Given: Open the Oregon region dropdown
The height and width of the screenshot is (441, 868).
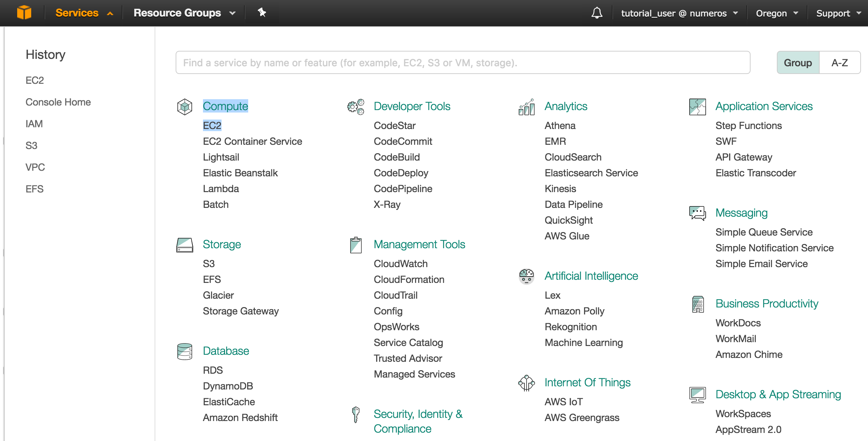Looking at the screenshot, I should coord(777,13).
